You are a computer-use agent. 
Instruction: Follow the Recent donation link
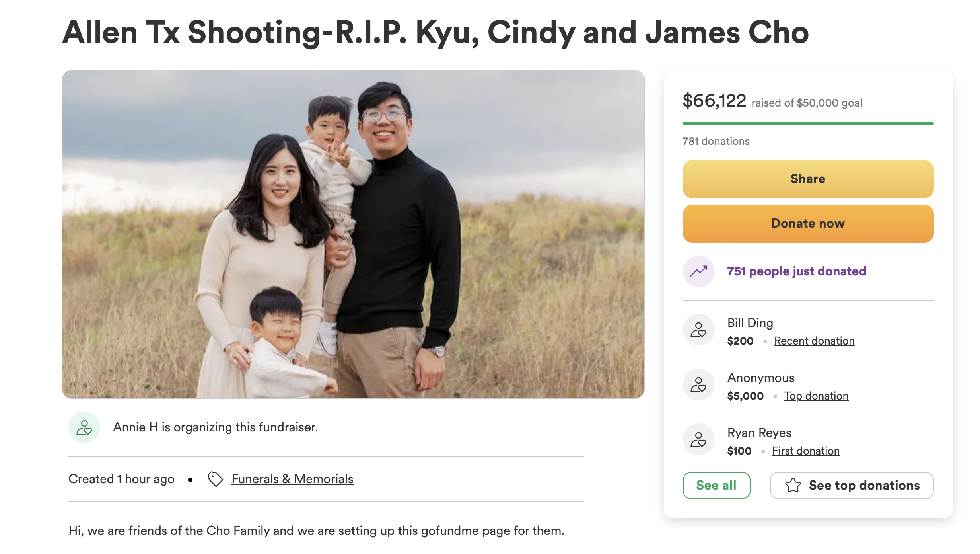814,341
